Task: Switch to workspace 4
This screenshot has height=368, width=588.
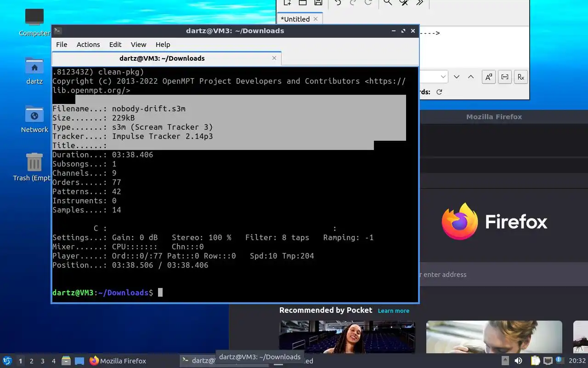Action: coord(53,361)
